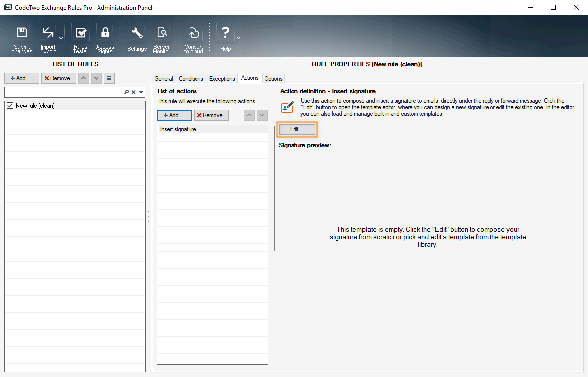Add a new action to the rule

(175, 115)
